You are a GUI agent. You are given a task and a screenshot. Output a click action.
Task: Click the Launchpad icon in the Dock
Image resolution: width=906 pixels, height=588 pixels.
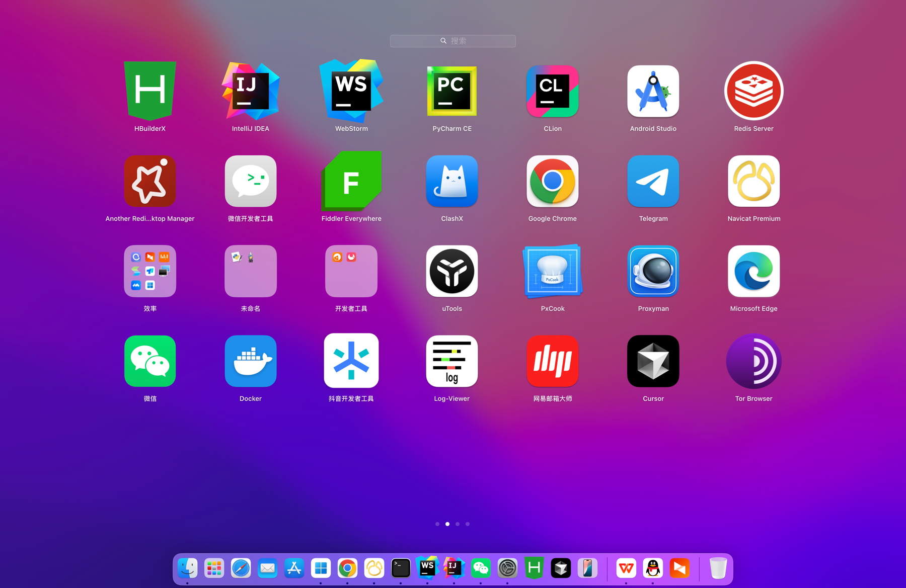214,568
